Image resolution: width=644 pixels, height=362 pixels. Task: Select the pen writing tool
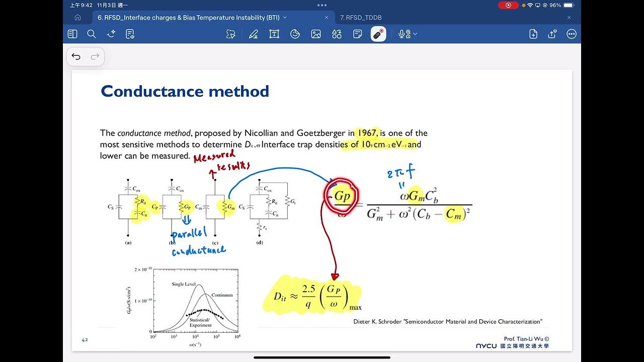tap(253, 34)
